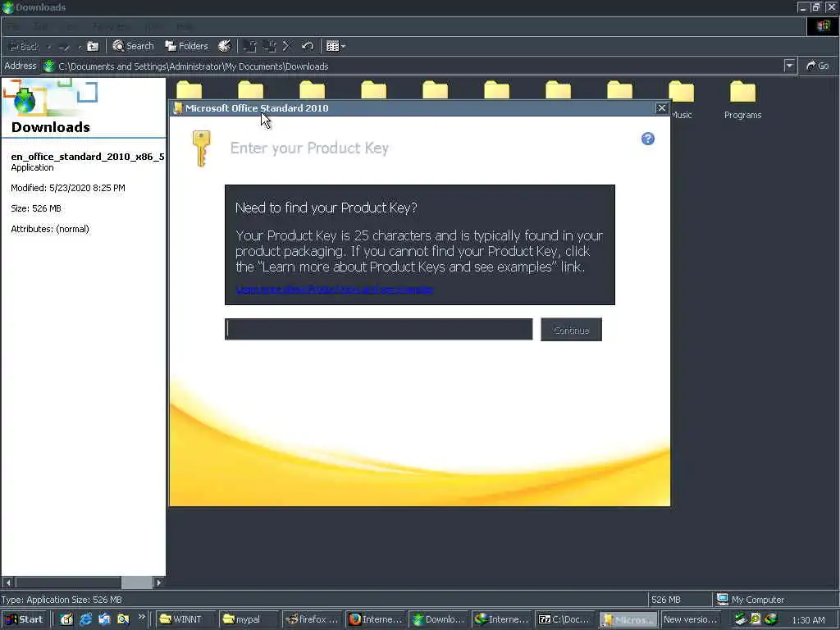Open the Search pane in Explorer
Screen dimensions: 840x630
133,47
